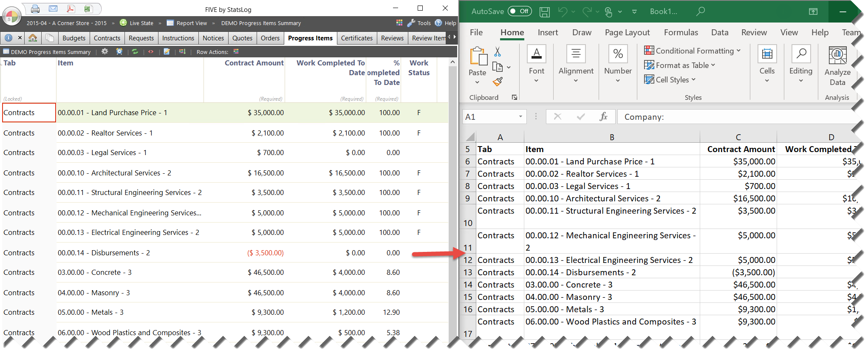868x353 pixels.
Task: Expand the Alignment group dropdown
Action: [576, 81]
